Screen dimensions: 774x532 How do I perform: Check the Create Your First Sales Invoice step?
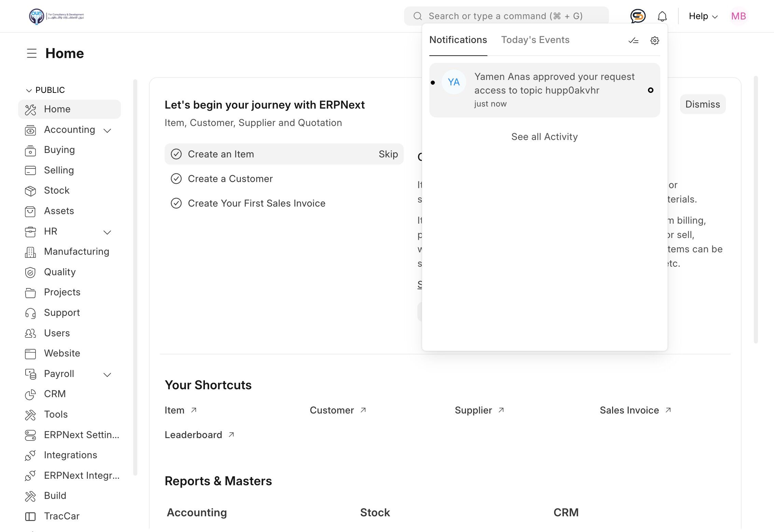pyautogui.click(x=176, y=203)
